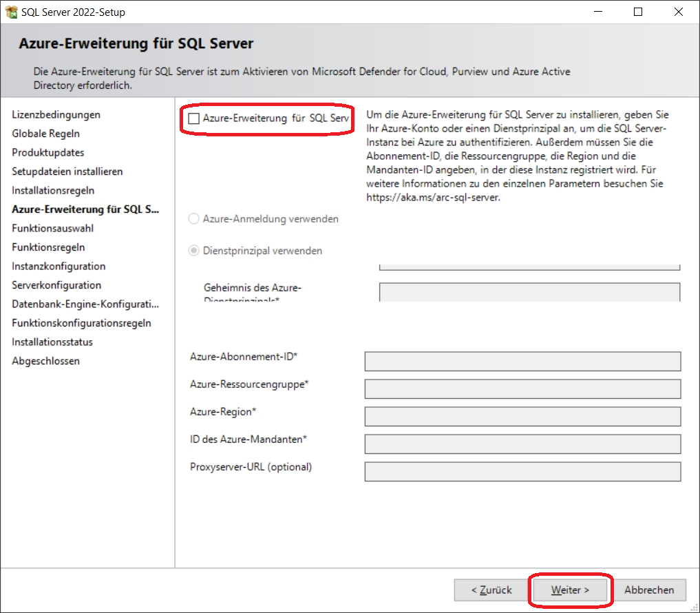Choose Installationsregeln step
The width and height of the screenshot is (700, 613).
pos(53,190)
